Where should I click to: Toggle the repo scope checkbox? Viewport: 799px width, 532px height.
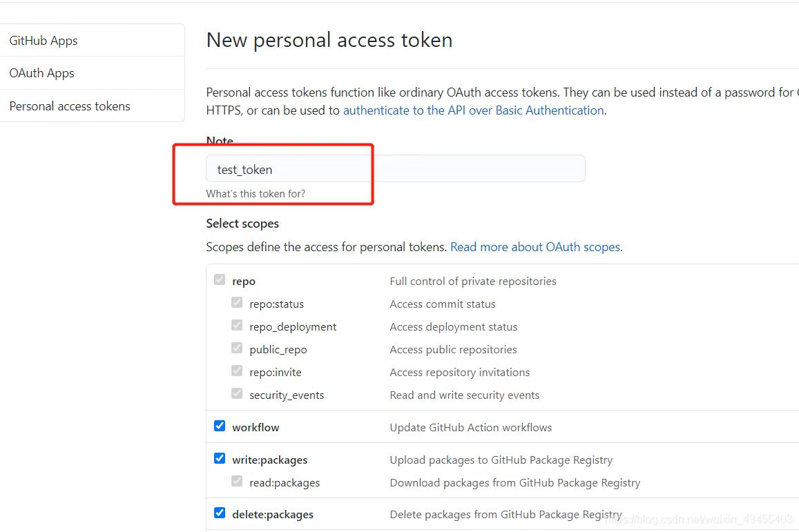(x=220, y=279)
